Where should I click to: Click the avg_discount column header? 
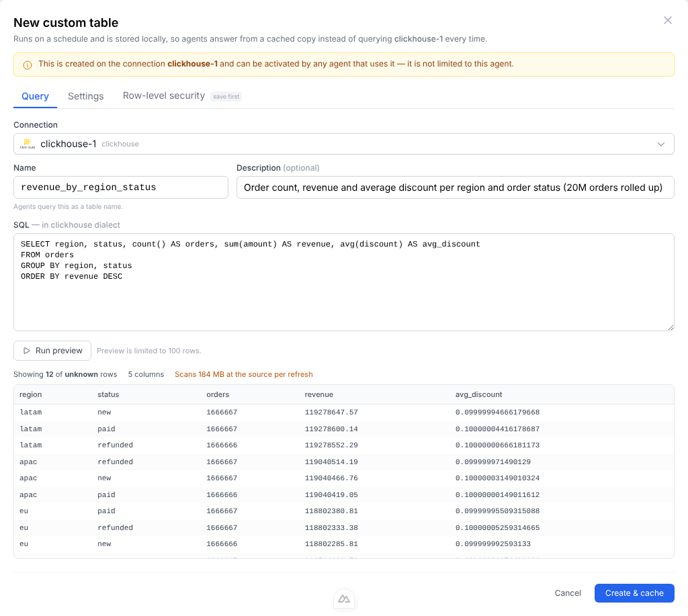(x=478, y=394)
